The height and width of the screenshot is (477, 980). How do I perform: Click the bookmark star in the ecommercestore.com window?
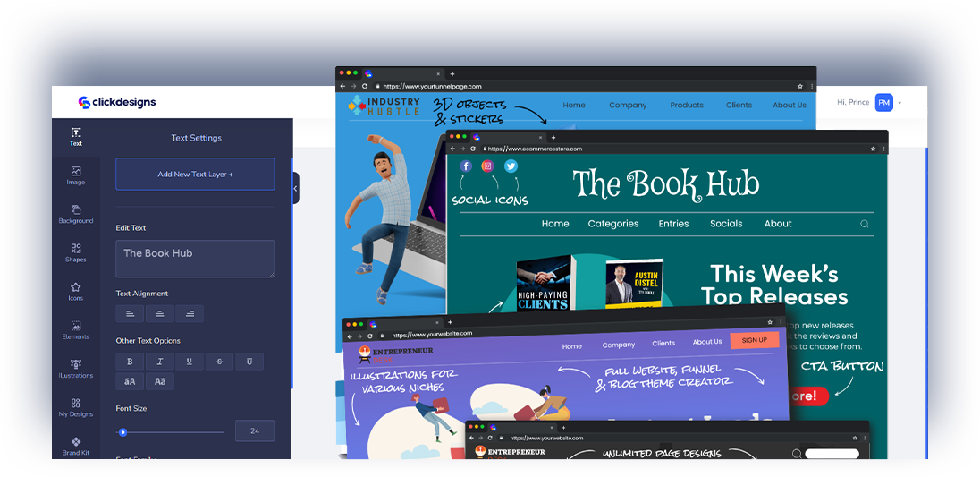873,149
